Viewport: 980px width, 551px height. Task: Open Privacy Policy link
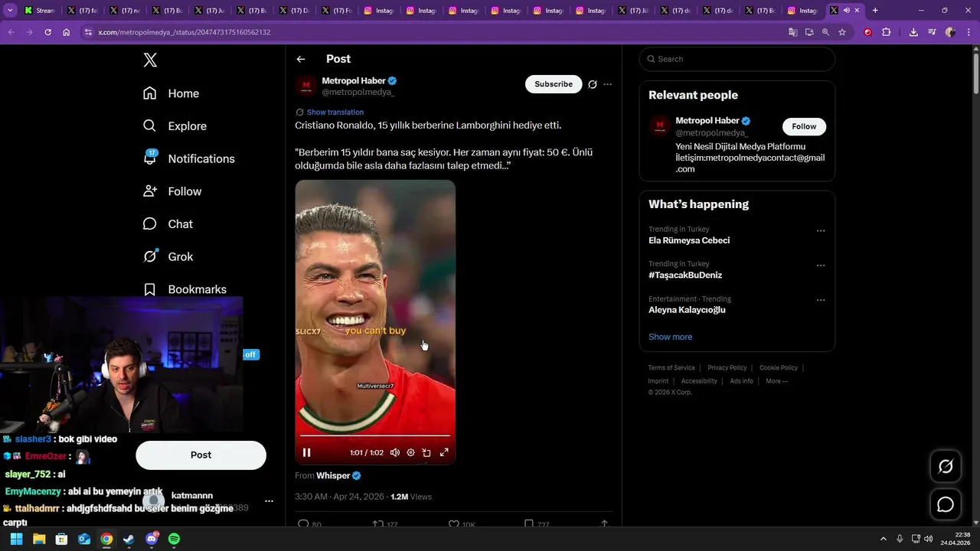tap(727, 368)
